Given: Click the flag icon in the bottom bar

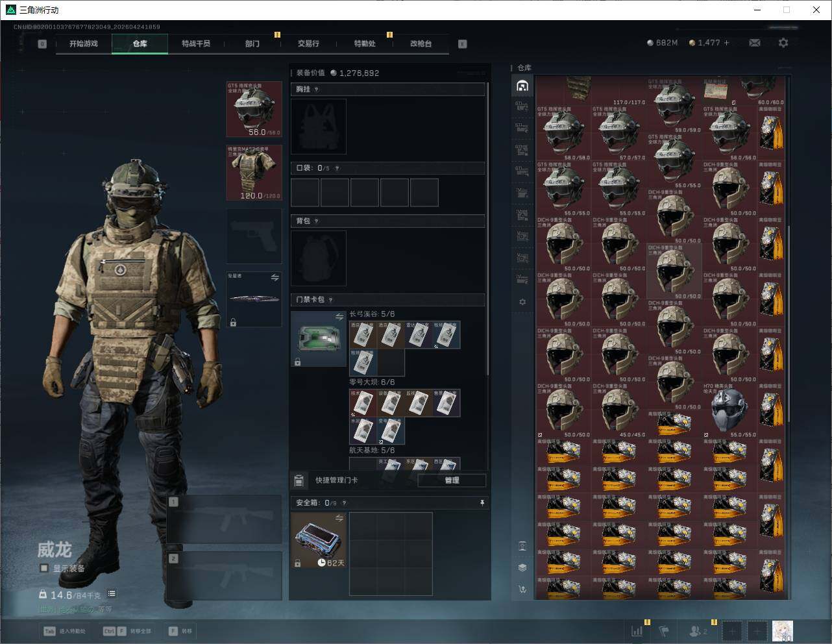Looking at the screenshot, I should pyautogui.click(x=664, y=630).
